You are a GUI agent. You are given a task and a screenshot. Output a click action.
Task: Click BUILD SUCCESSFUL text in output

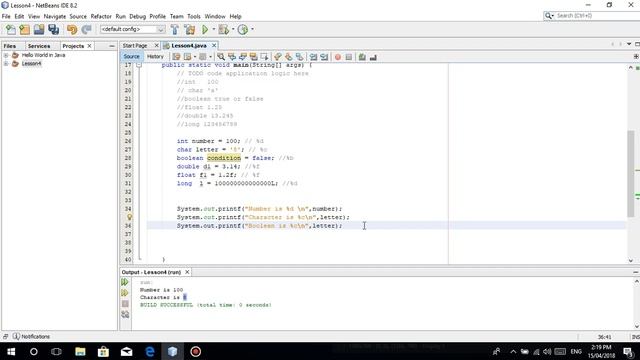(x=167, y=305)
